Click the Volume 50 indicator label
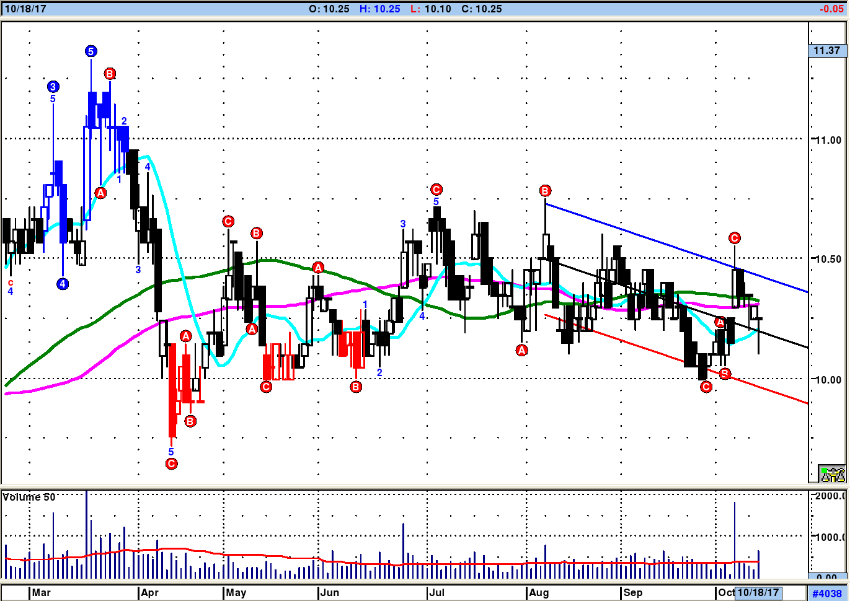This screenshot has height=601, width=868. click(x=29, y=497)
